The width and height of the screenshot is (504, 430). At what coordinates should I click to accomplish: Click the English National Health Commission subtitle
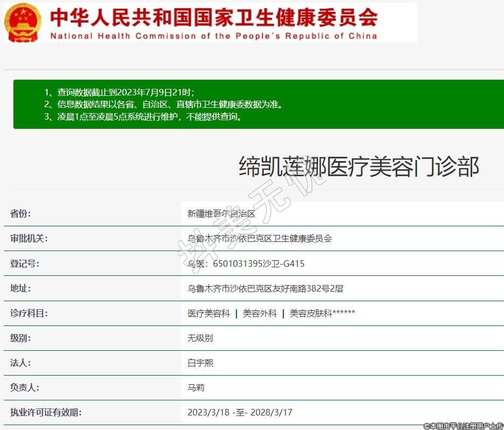point(213,36)
